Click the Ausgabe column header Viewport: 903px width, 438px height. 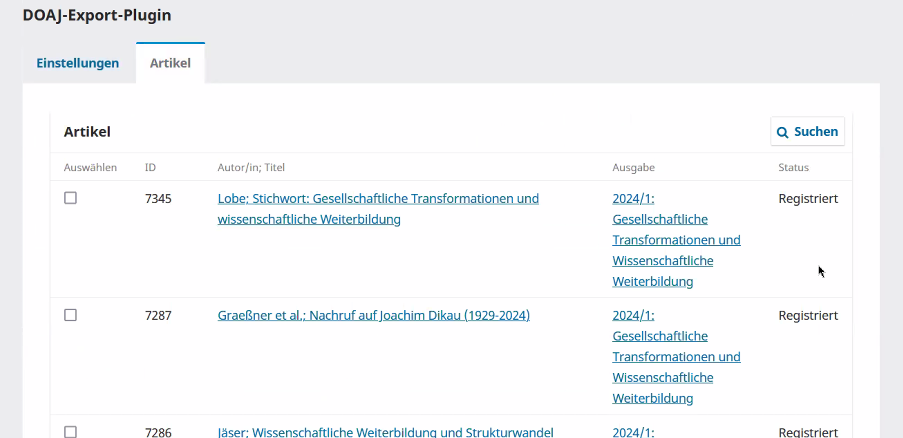(633, 167)
